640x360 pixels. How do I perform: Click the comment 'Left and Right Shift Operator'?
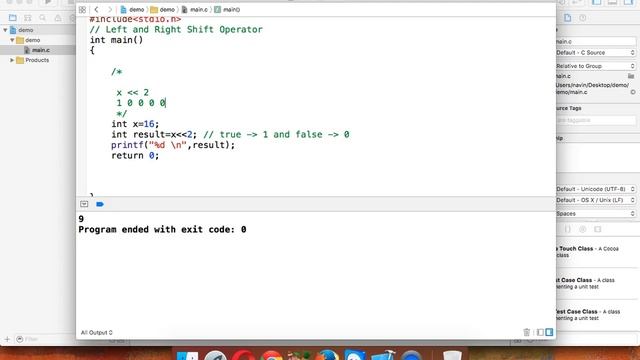[184, 29]
